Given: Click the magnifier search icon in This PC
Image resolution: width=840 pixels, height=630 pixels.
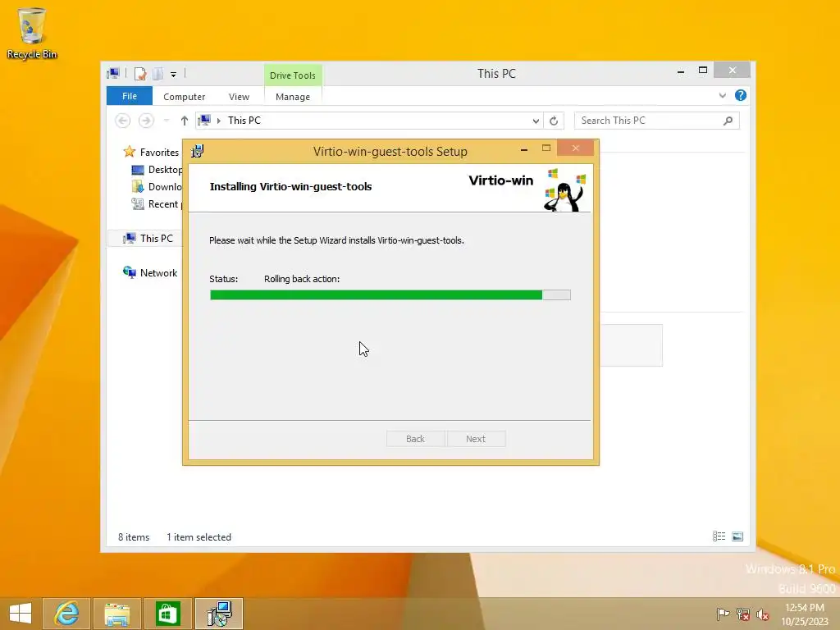Looking at the screenshot, I should [x=728, y=121].
